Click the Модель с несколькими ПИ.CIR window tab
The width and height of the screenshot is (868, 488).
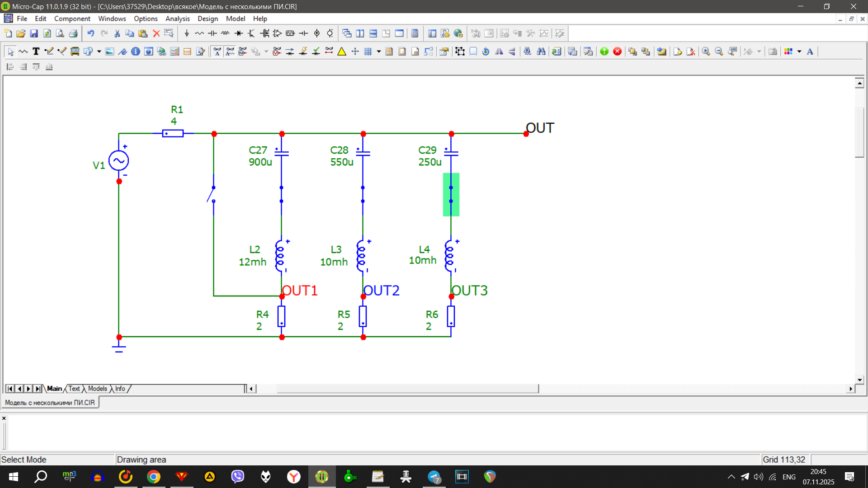click(x=50, y=403)
